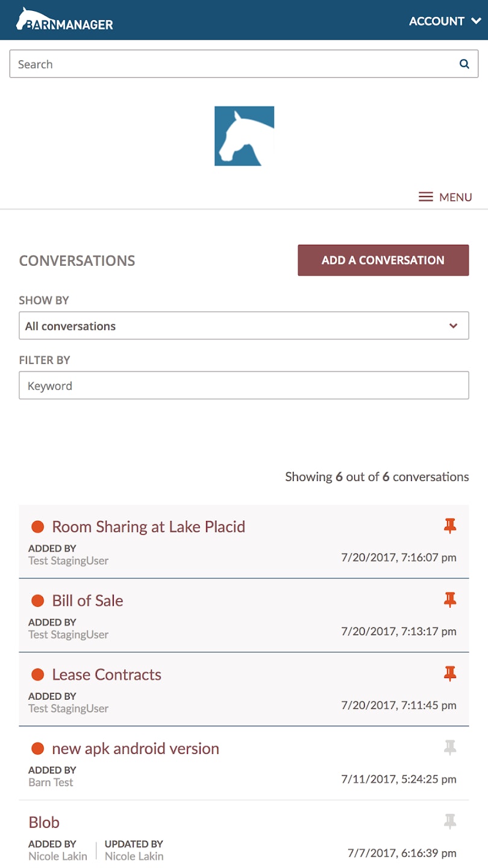Viewport: 488px width, 868px height.
Task: Pin the Blob conversation
Action: 449,822
